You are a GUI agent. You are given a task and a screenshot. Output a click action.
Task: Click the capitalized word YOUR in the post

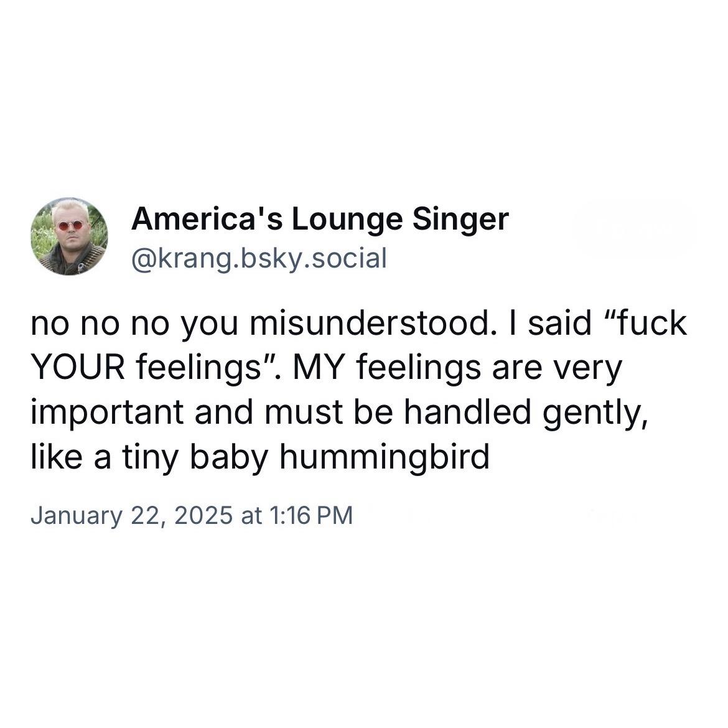[78, 368]
